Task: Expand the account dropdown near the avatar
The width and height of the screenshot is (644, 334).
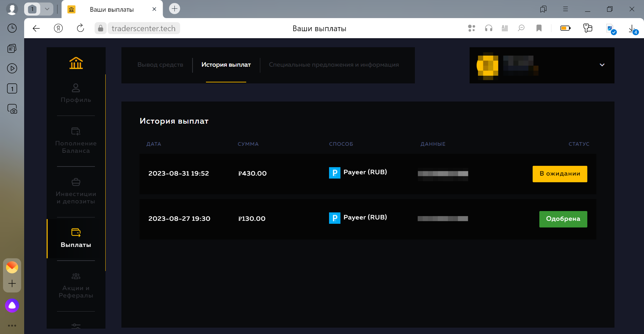Action: 602,65
